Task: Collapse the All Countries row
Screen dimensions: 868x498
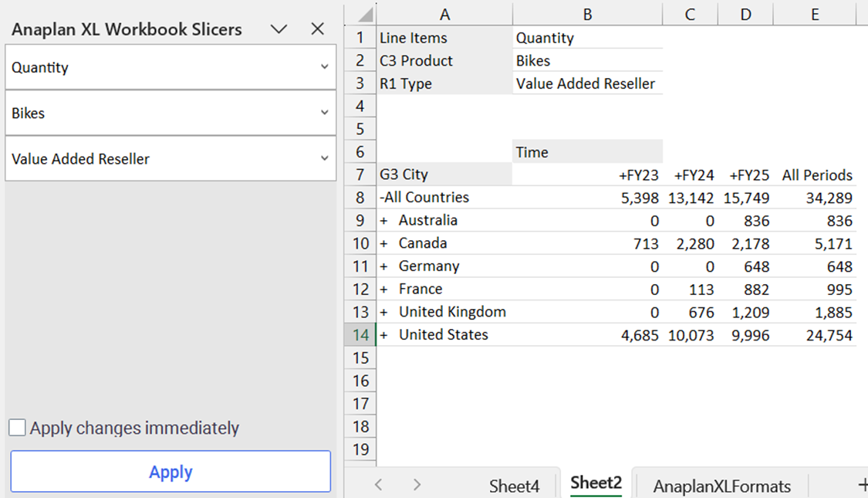Action: [x=382, y=198]
